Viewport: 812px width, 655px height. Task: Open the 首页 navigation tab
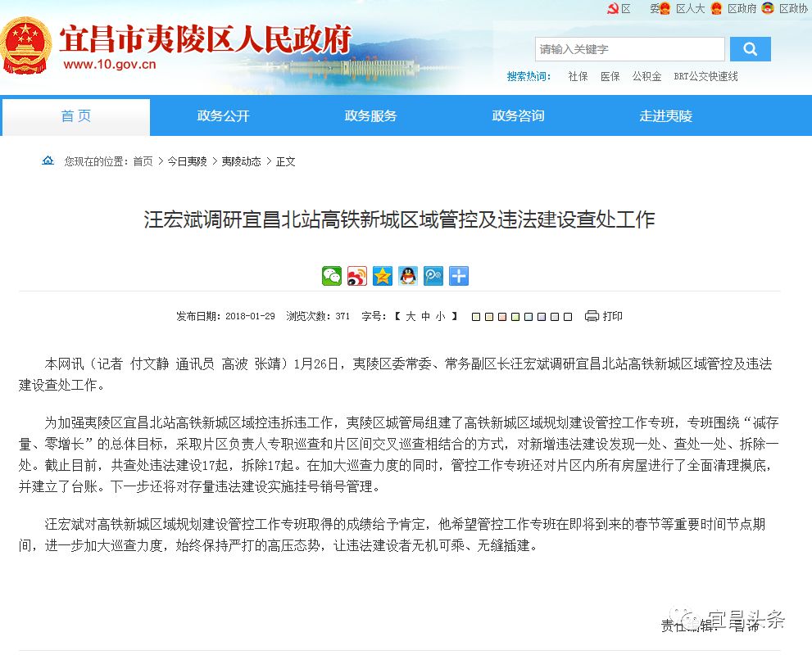(x=76, y=116)
